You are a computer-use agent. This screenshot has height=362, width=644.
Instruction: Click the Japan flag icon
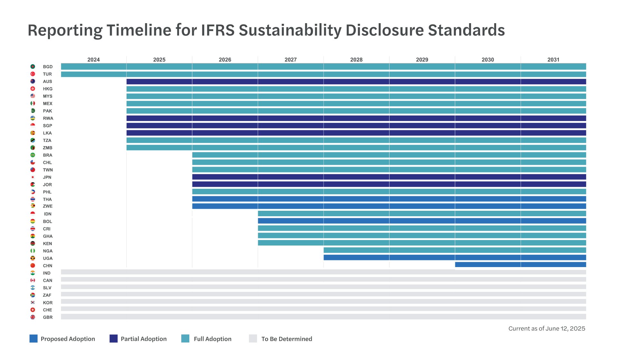pyautogui.click(x=32, y=177)
